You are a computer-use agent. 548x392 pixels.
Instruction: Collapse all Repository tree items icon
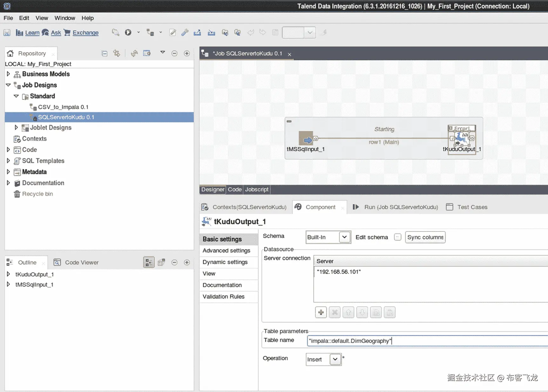105,53
